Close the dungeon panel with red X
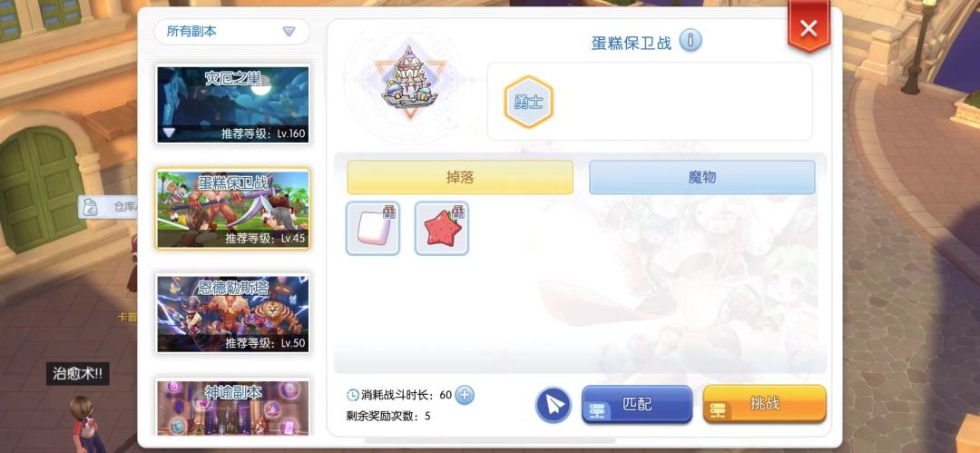 [x=808, y=26]
